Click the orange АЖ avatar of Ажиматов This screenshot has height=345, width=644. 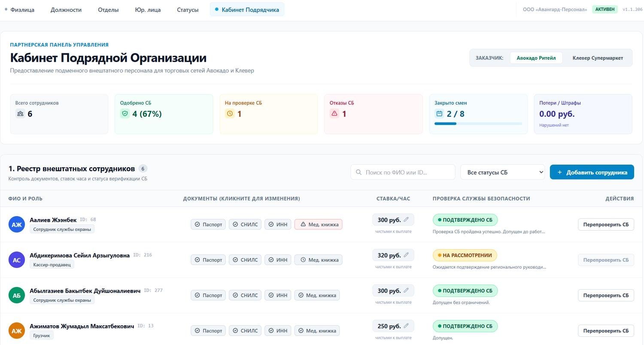pyautogui.click(x=17, y=330)
